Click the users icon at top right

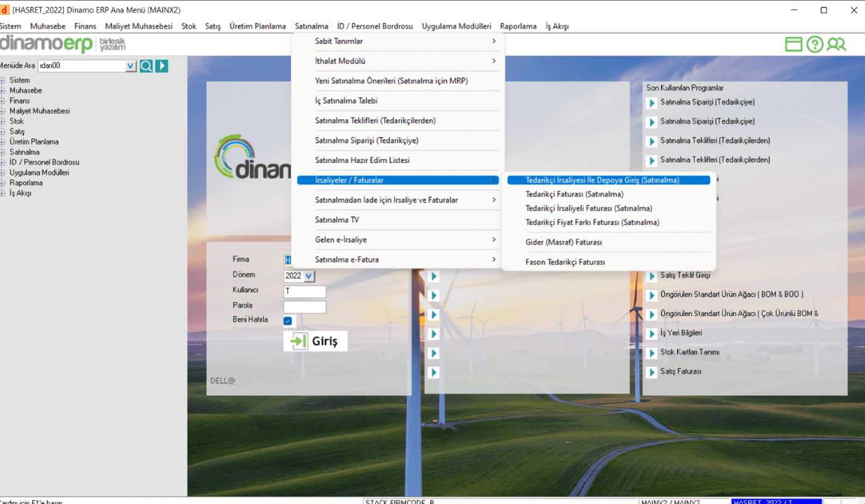tap(836, 44)
